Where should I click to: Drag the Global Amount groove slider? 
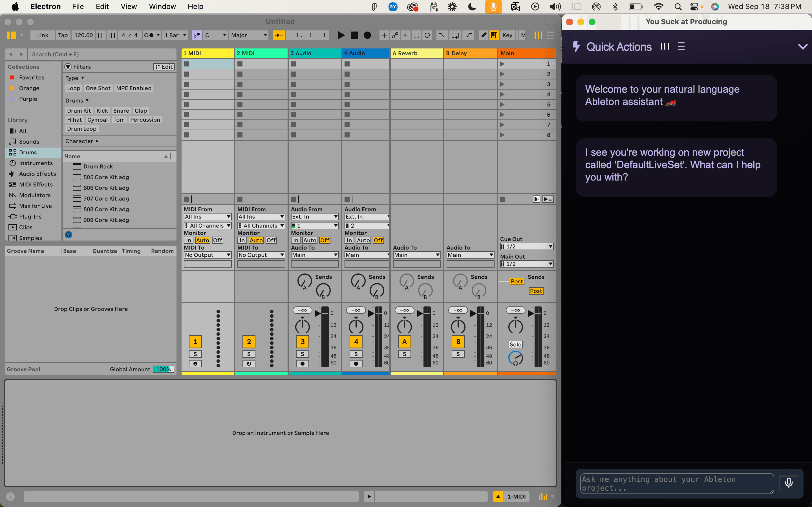[162, 369]
